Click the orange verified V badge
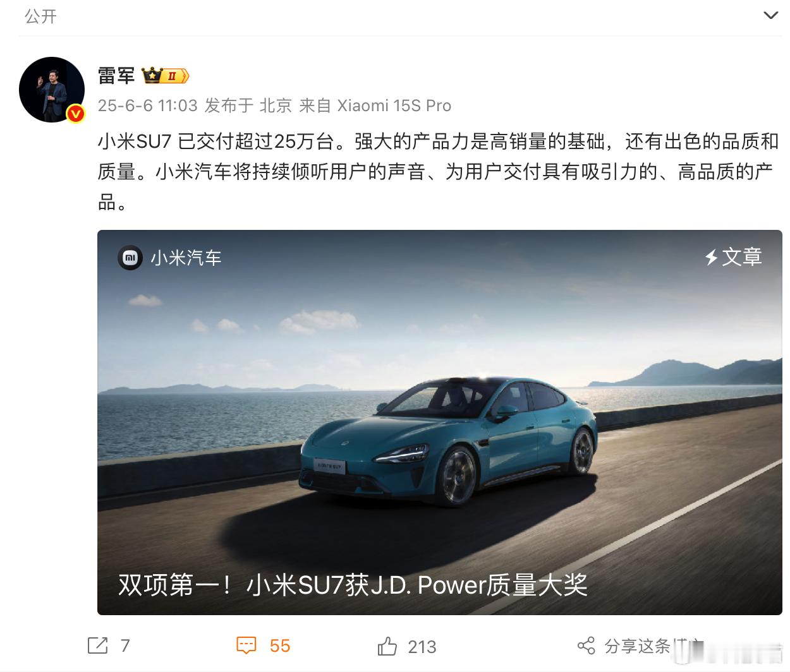 (76, 114)
